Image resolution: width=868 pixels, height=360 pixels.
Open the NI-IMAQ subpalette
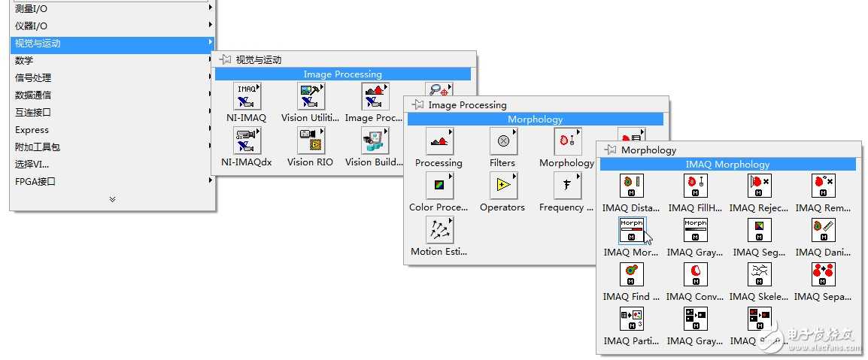pos(247,97)
